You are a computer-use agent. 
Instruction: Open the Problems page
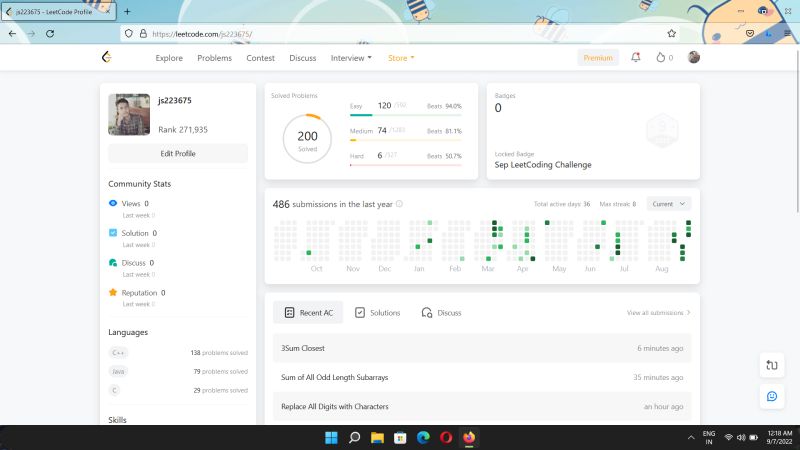pos(214,58)
